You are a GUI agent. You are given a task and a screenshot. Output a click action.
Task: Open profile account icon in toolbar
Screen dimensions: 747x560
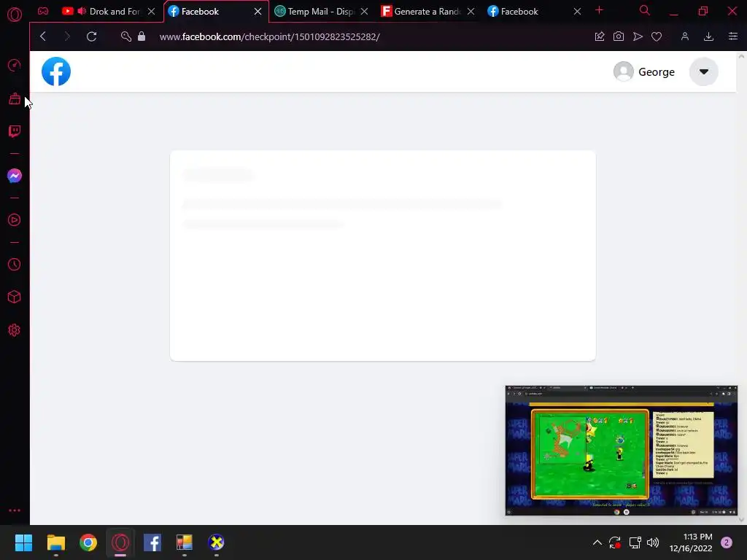click(685, 36)
